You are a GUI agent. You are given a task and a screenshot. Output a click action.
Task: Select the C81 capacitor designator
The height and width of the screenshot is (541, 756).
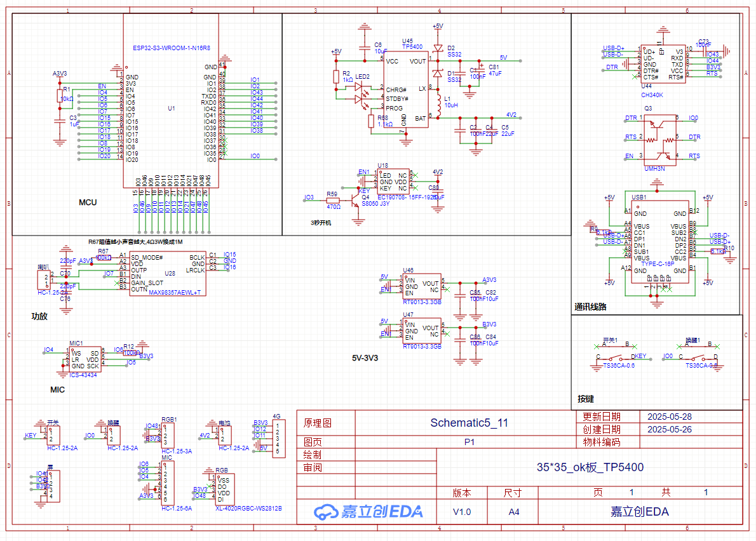494,67
